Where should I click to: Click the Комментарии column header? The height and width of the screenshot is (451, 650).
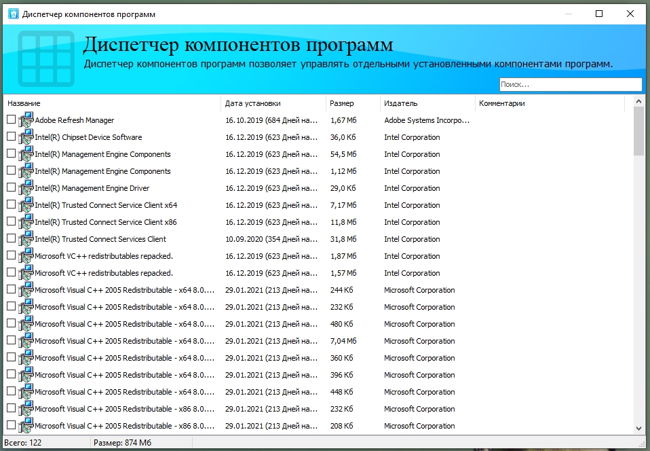(x=550, y=104)
